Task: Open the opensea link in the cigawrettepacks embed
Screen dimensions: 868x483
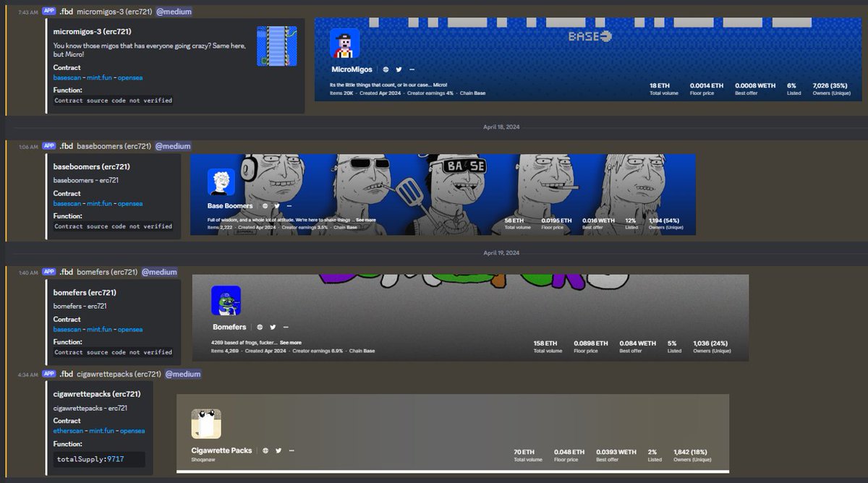Action: [x=133, y=431]
